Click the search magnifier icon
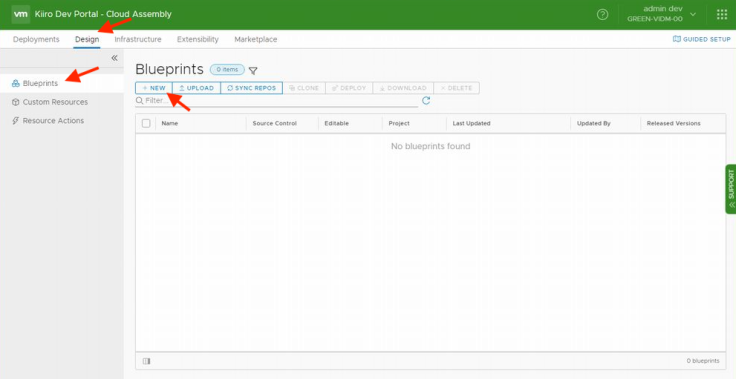Viewport: 736px width, 379px height. pos(139,101)
